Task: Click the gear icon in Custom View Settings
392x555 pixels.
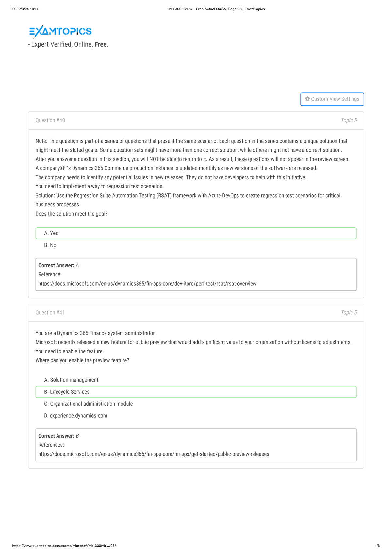Action: [307, 99]
